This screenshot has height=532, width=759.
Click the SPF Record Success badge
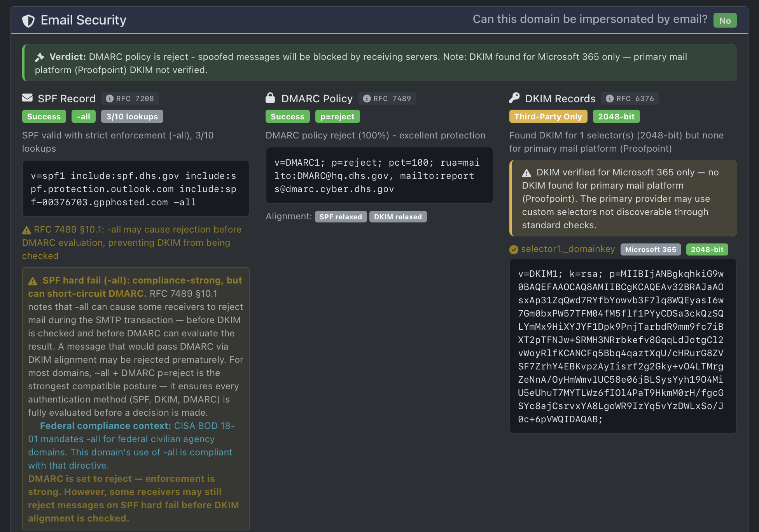coord(44,117)
